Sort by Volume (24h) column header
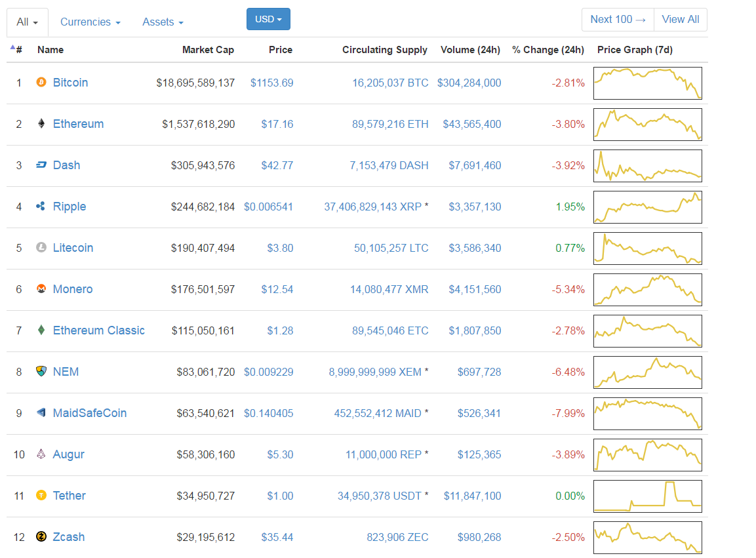Screen dimensions: 756x558 pyautogui.click(x=470, y=50)
